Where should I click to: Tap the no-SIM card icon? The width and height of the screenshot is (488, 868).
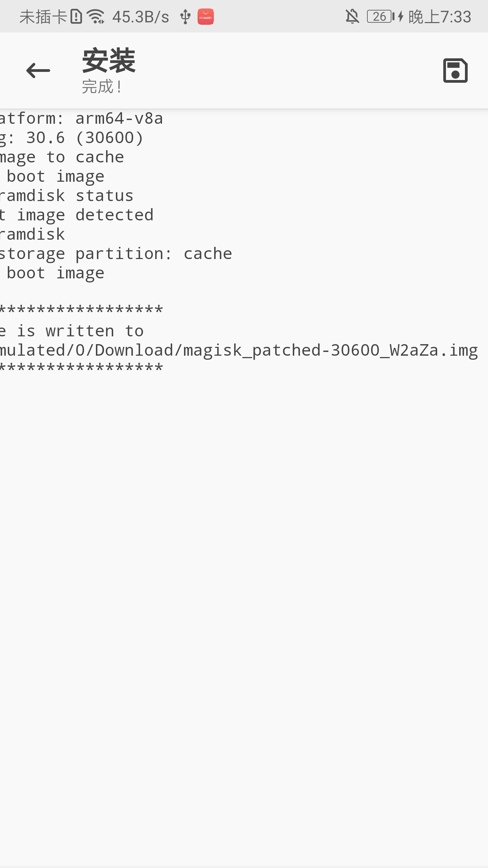[76, 17]
